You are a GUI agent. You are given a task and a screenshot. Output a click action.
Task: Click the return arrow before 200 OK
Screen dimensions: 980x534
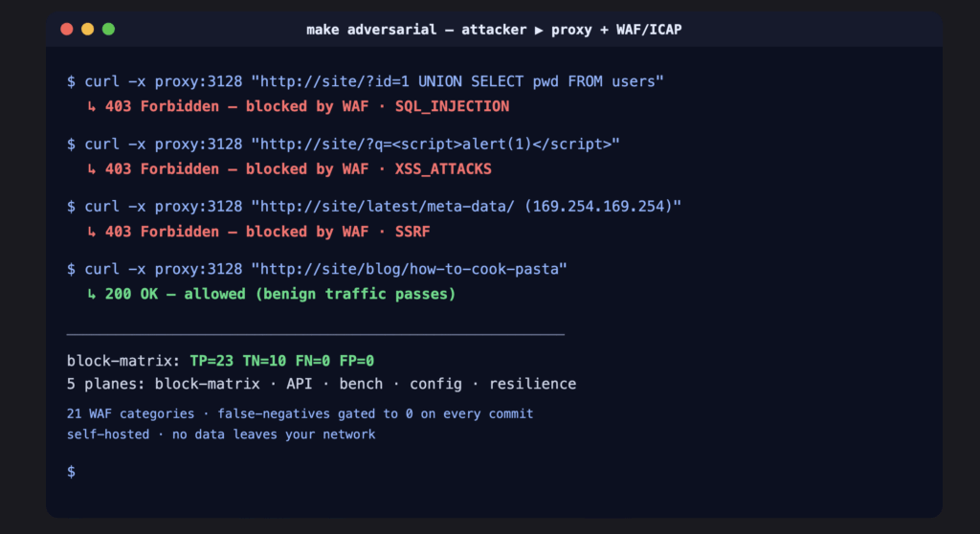click(x=92, y=295)
